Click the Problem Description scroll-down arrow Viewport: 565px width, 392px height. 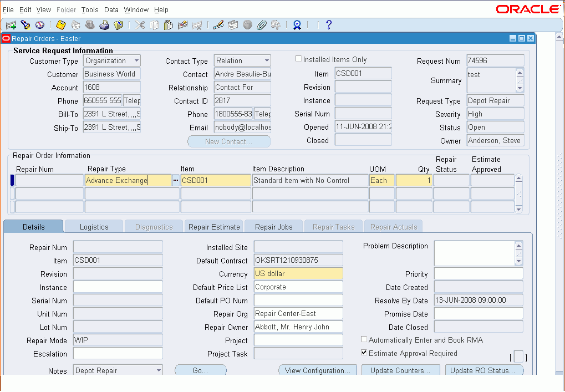[x=518, y=261]
